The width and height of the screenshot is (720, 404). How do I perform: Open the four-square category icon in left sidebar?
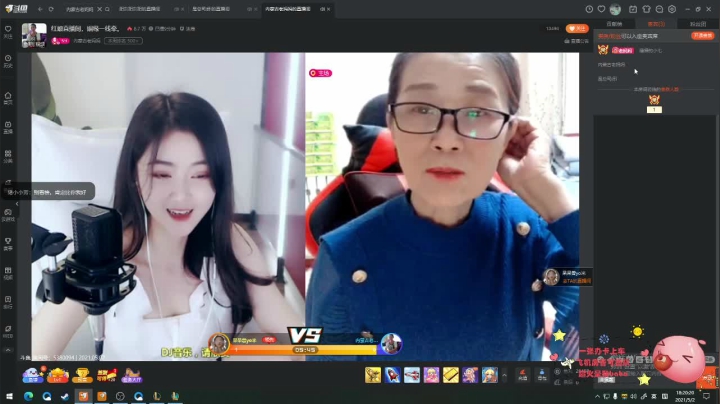click(8, 156)
